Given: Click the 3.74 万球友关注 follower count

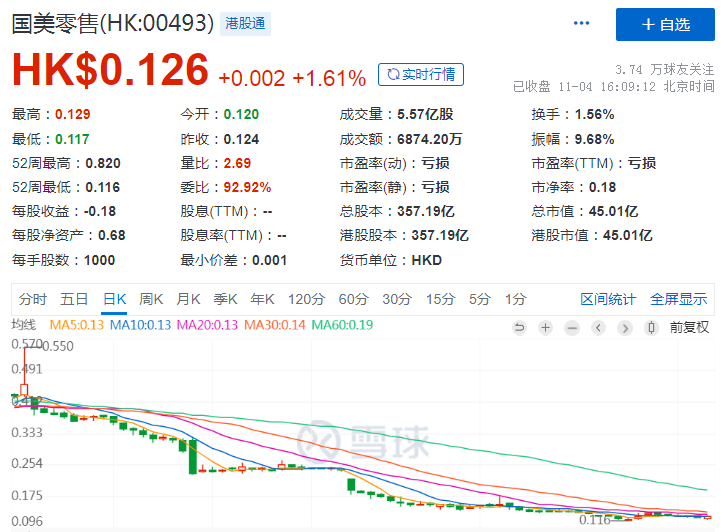Looking at the screenshot, I should pyautogui.click(x=664, y=70).
